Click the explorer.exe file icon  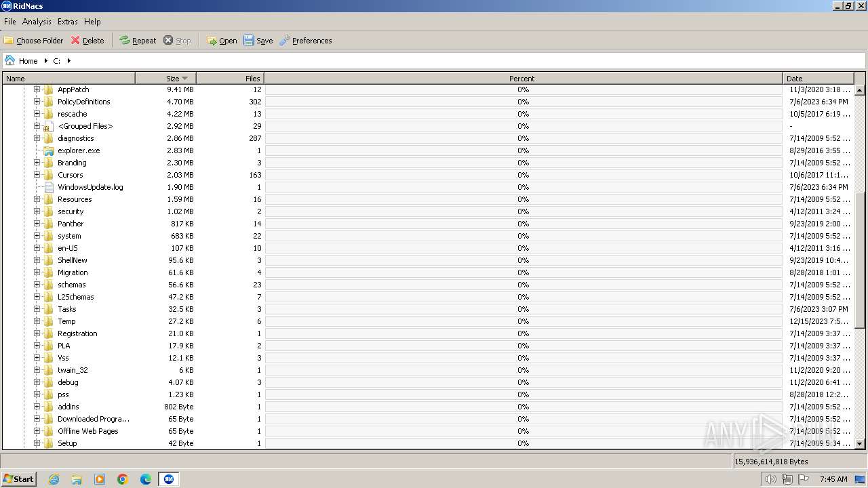48,150
